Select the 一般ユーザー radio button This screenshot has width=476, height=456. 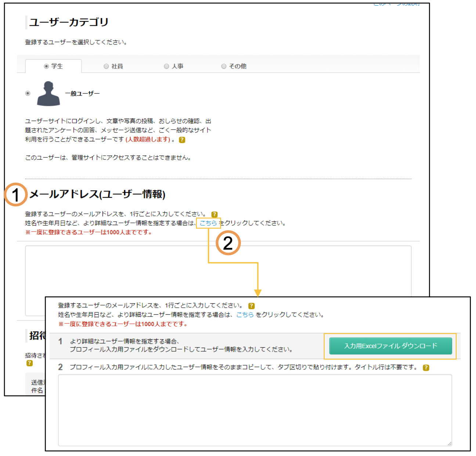pos(28,93)
